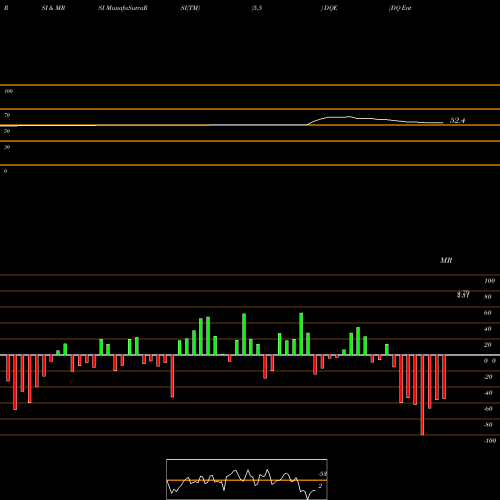Click the "(5,5" parameter text
The height and width of the screenshot is (500, 500).
coord(257,8)
